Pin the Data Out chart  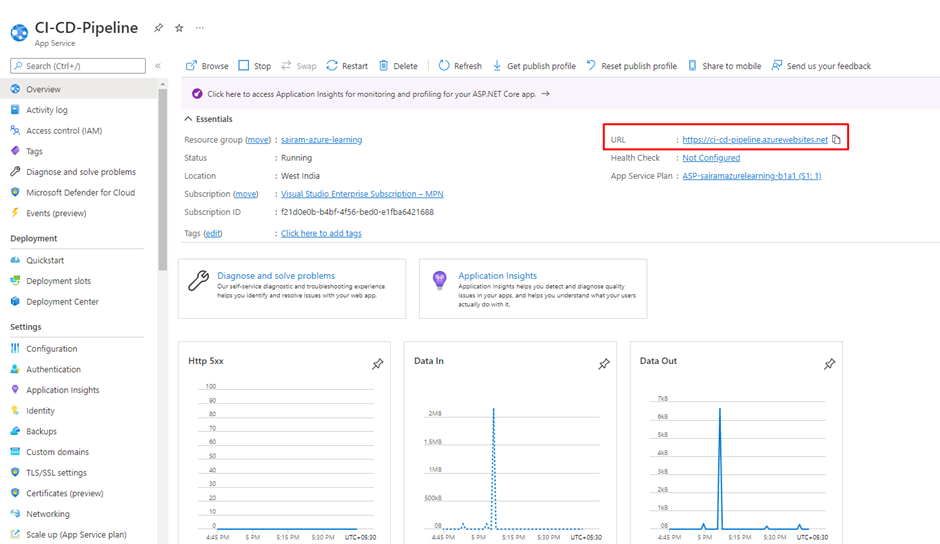pyautogui.click(x=830, y=364)
